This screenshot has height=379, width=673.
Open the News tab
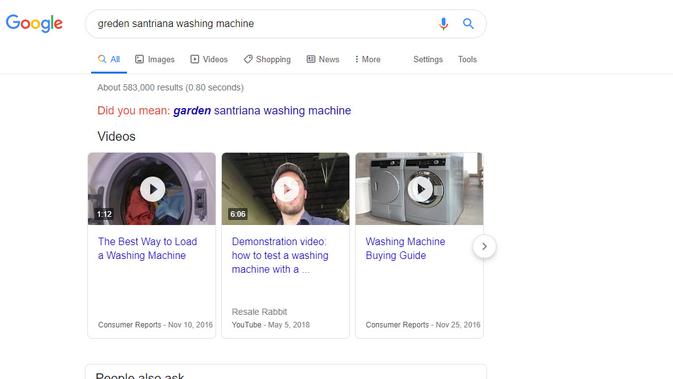point(323,59)
